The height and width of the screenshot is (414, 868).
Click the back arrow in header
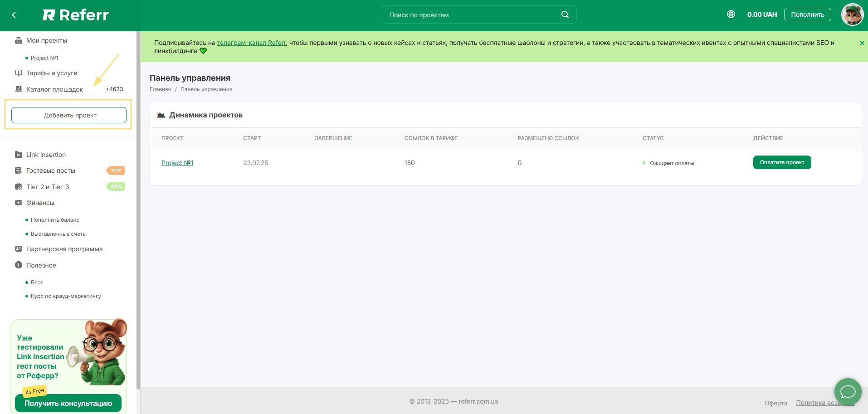tap(14, 15)
